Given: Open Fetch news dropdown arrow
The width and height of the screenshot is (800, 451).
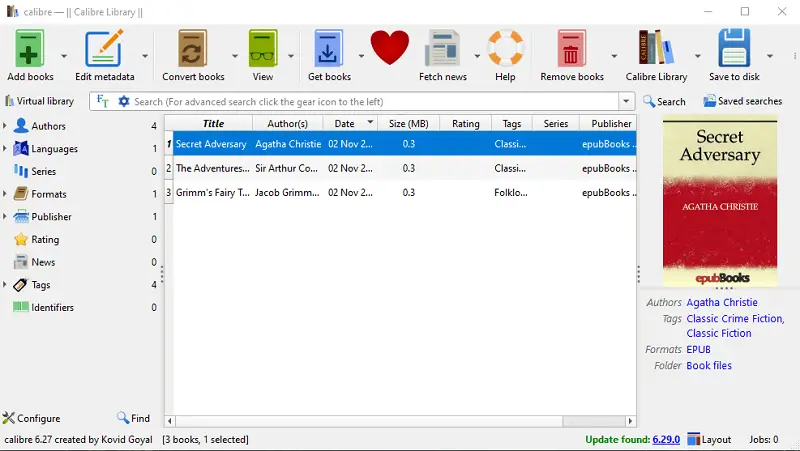Looking at the screenshot, I should coord(477,56).
